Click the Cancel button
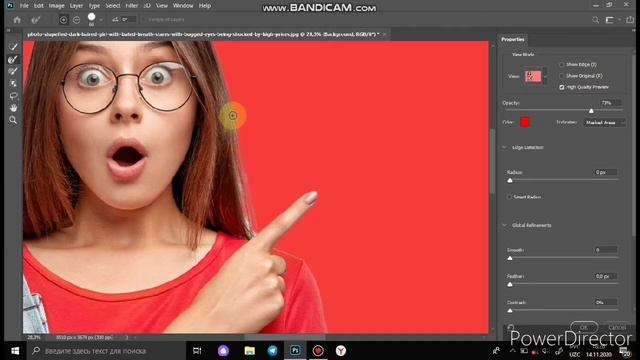The height and width of the screenshot is (360, 640). (x=617, y=327)
